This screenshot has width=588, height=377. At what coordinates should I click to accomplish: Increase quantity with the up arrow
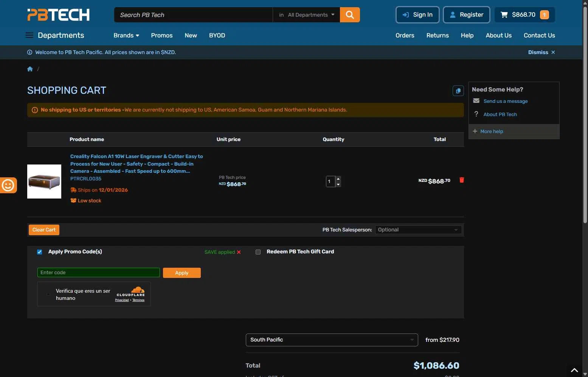(x=338, y=178)
